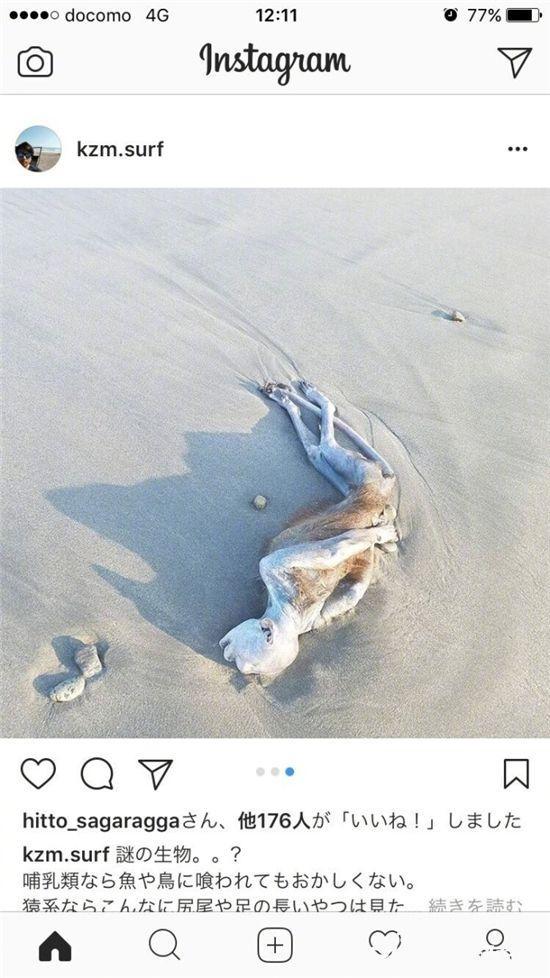This screenshot has height=978, width=550.
Task: Select the first carousel page dot
Action: click(x=260, y=772)
